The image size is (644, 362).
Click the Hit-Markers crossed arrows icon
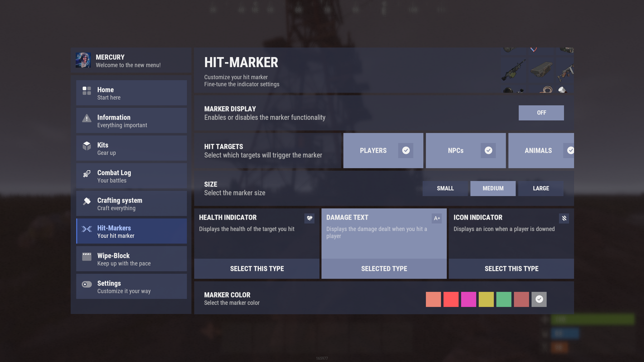tap(87, 229)
